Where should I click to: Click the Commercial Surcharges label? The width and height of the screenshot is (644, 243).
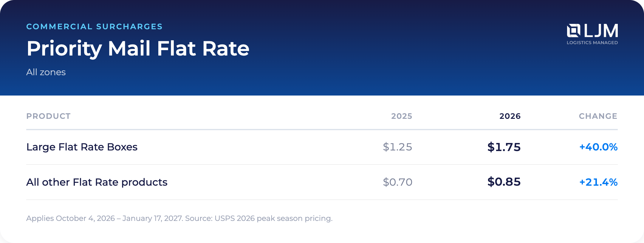(x=94, y=27)
